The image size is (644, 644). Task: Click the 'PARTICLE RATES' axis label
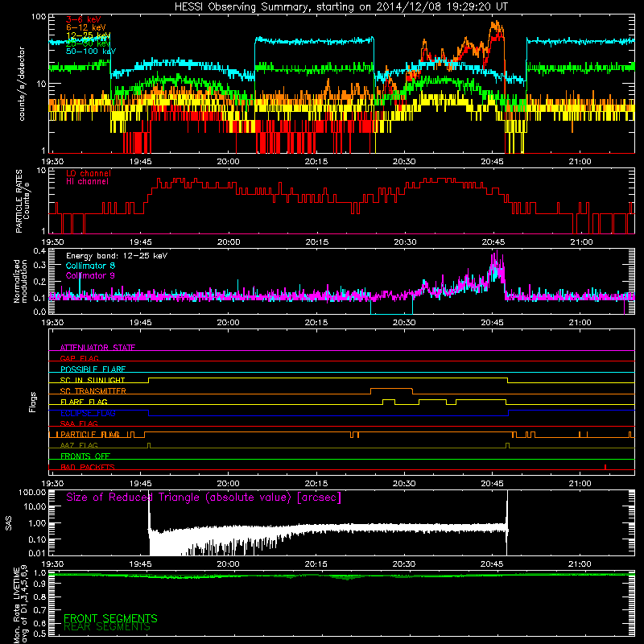[19, 201]
